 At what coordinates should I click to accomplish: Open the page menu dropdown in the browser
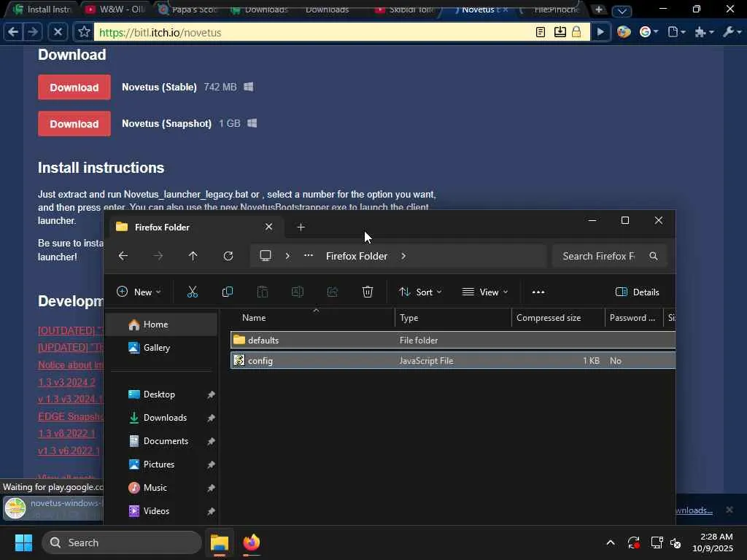pyautogui.click(x=676, y=32)
